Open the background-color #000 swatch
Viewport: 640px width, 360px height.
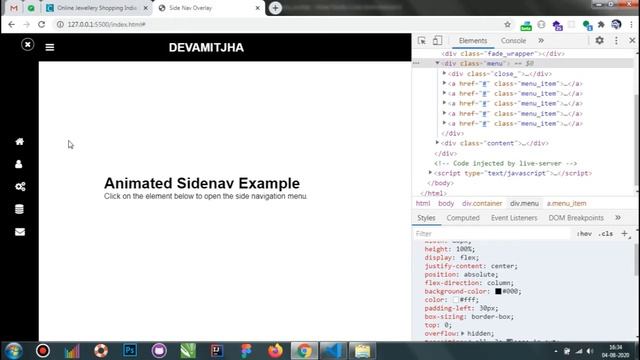[498, 291]
